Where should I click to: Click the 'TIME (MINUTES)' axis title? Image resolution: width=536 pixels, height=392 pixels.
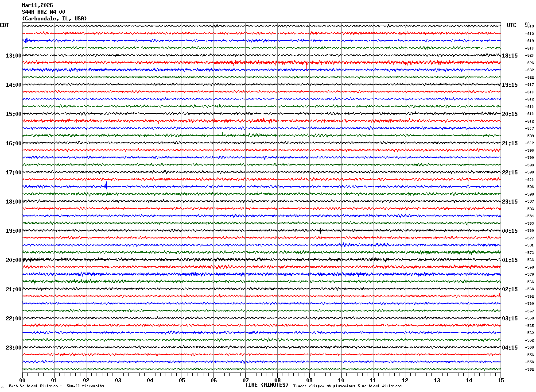point(267,385)
